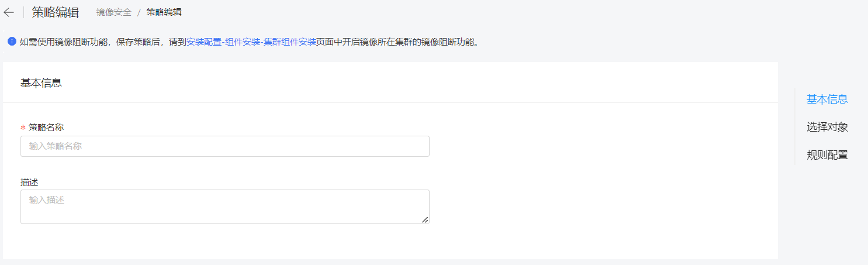
Task: Focus the 输入描述 textarea
Action: pos(225,207)
